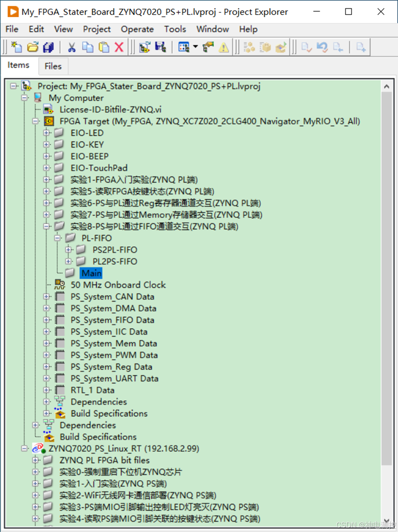The image size is (398, 532).
Task: Click the tree scrollbar up arrow
Action: [x=387, y=86]
